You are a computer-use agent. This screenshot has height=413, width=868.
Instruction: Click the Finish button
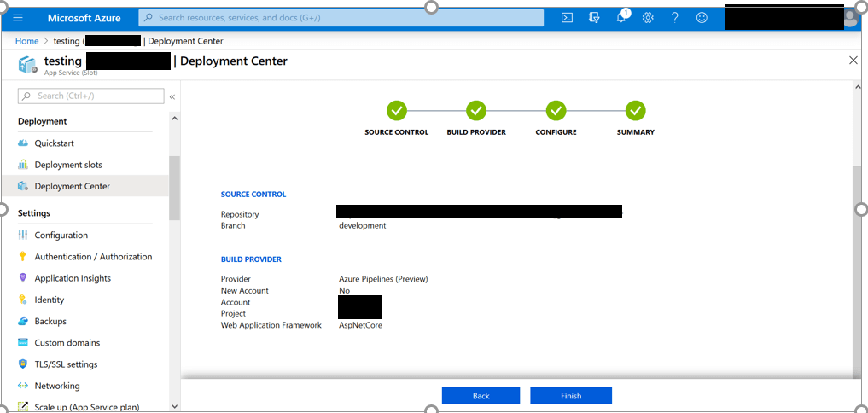click(570, 396)
